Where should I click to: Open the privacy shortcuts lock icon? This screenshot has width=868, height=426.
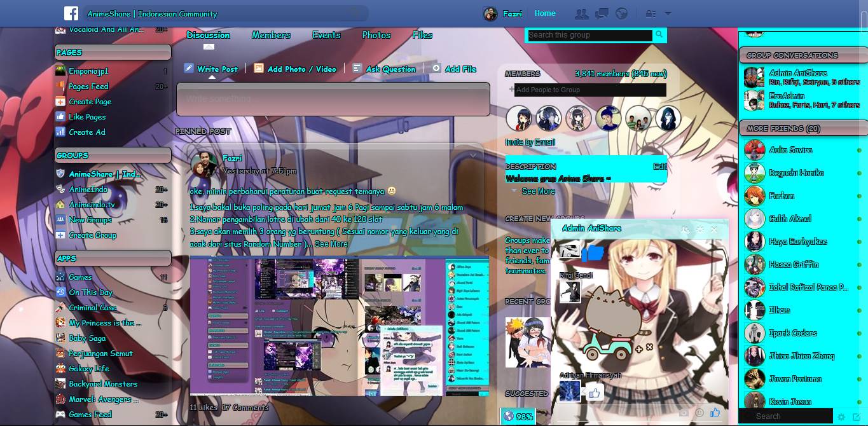pos(651,13)
